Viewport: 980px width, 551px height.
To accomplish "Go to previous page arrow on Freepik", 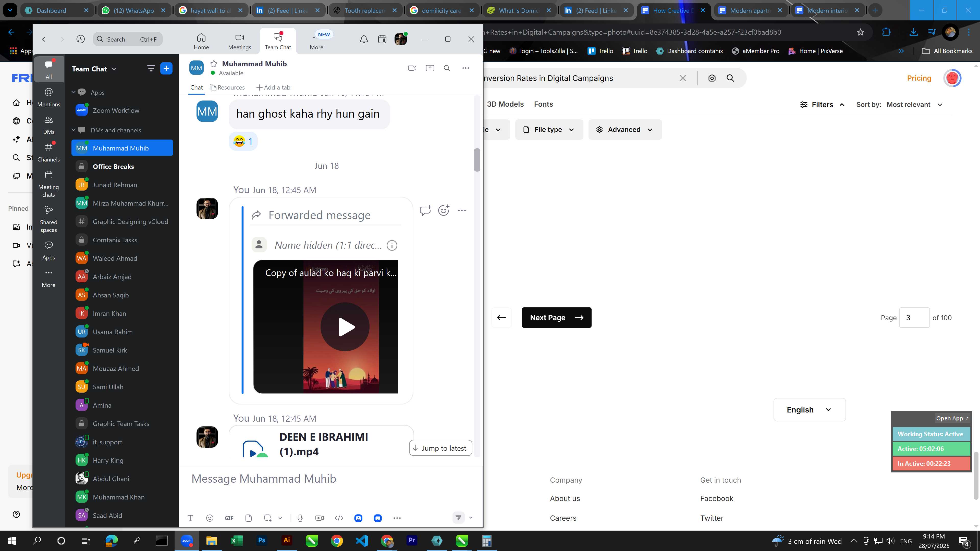I will point(501,318).
